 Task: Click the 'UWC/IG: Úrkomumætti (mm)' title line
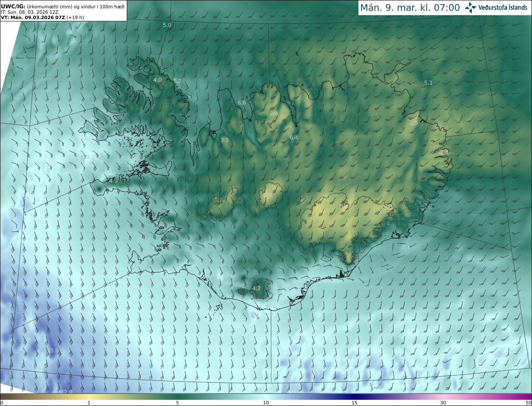tap(62, 6)
